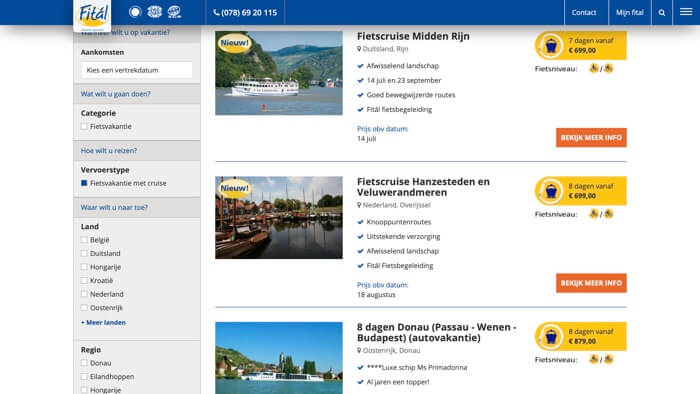Viewport: 700px width, 394px height.
Task: Click Bekijk meer info for Hanzesteden cruise
Action: [591, 283]
